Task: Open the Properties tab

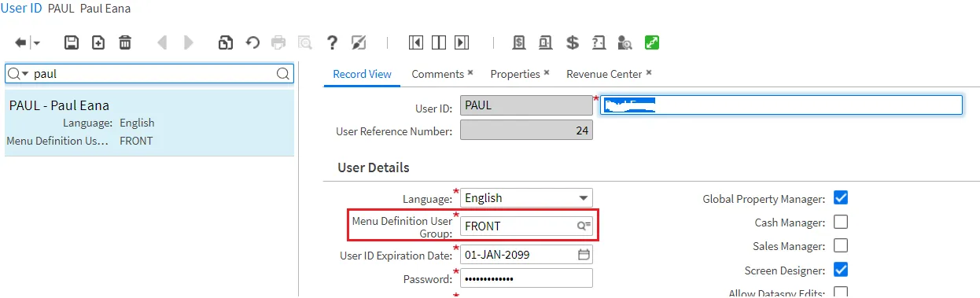Action: [x=515, y=74]
